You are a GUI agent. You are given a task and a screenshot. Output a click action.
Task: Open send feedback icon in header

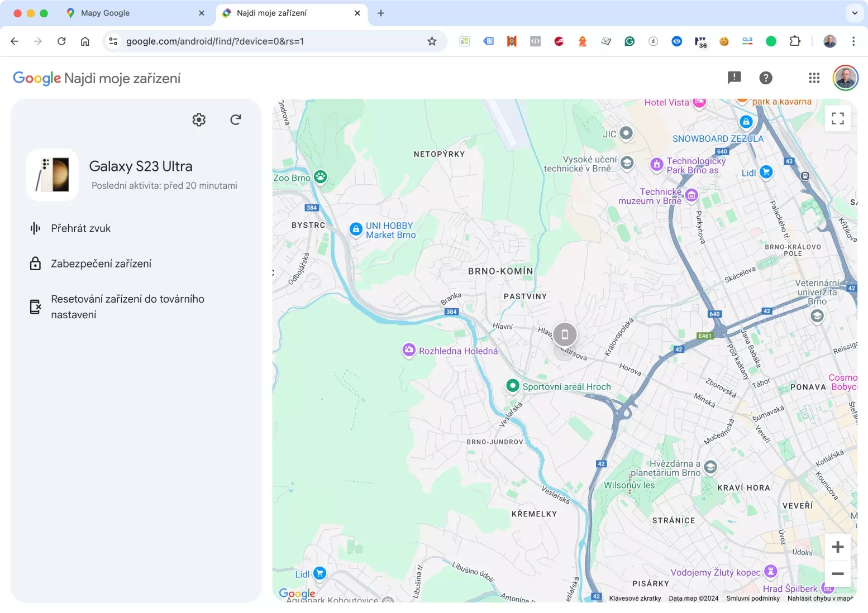point(735,78)
